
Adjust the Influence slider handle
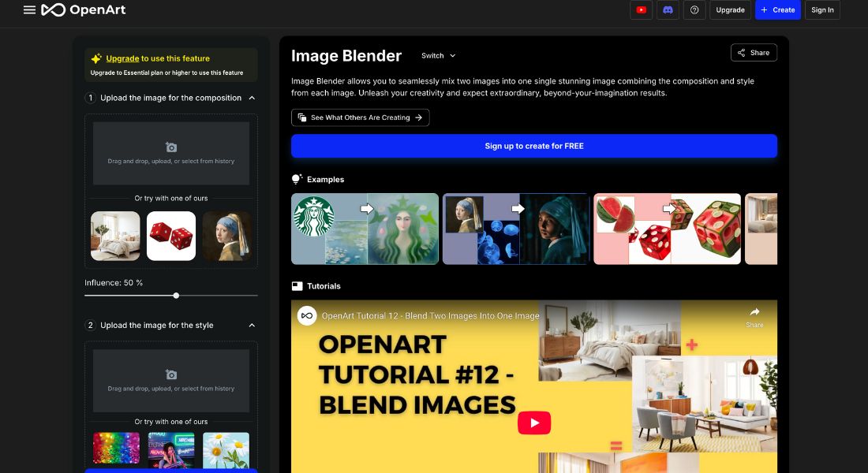[x=176, y=296]
